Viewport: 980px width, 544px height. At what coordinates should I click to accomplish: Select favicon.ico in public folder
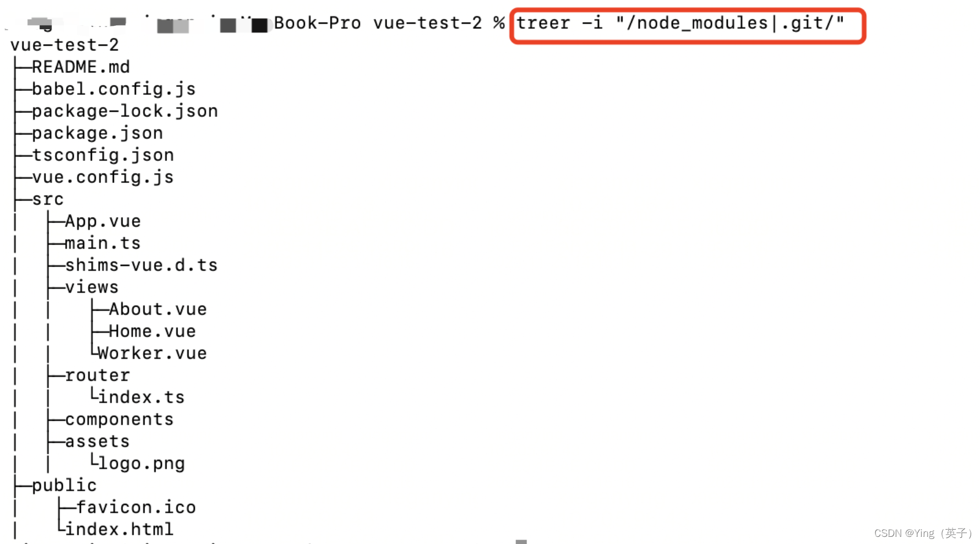click(x=136, y=508)
